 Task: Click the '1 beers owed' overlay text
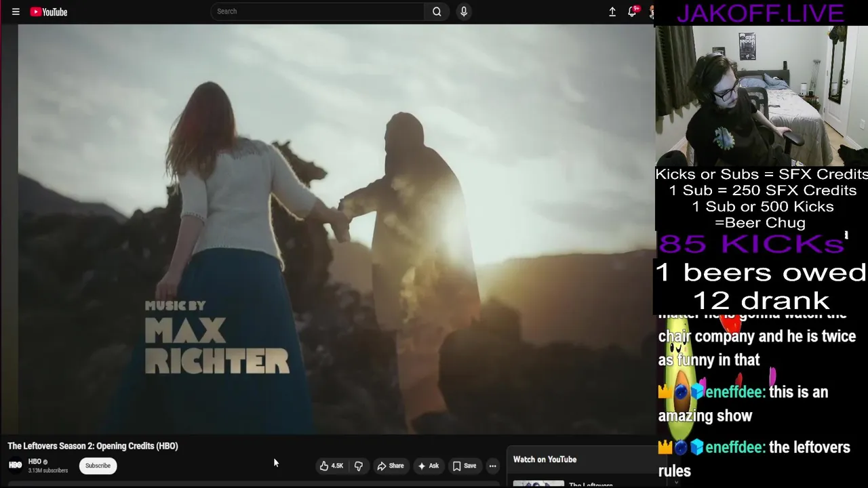761,272
